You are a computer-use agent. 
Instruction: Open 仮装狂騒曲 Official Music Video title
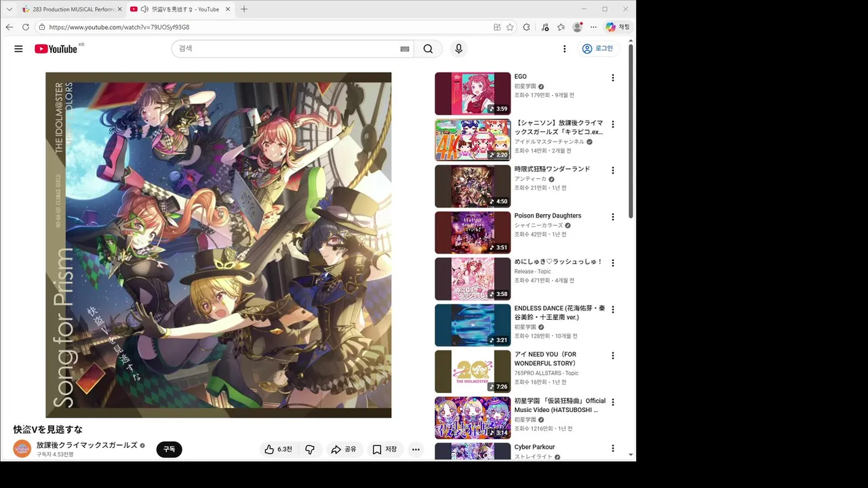560,405
